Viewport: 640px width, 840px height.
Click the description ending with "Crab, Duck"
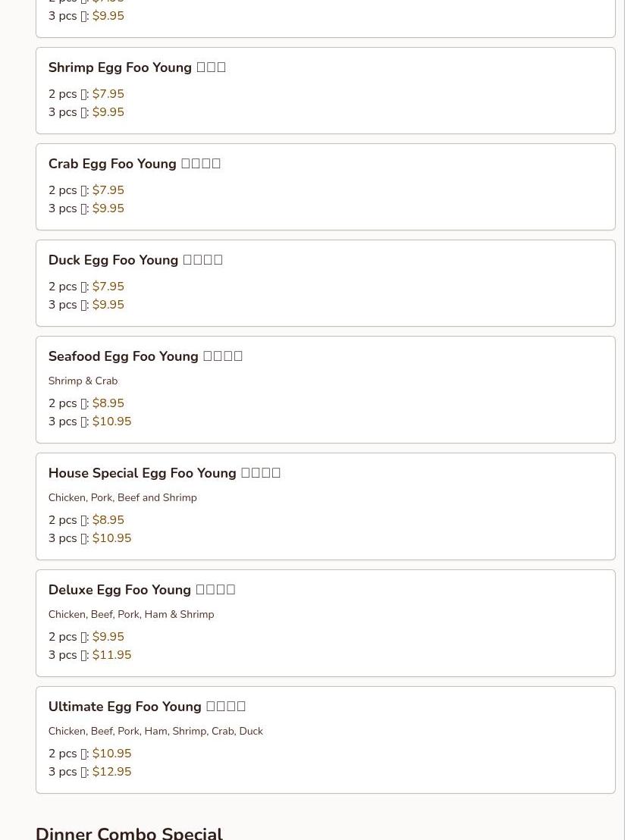(155, 731)
